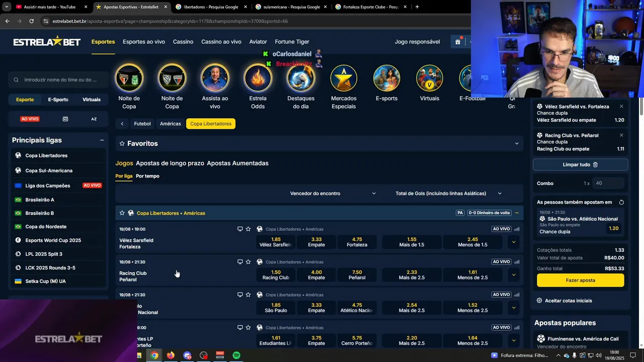Image resolution: width=644 pixels, height=362 pixels.
Task: Open live tracker icon for Vélez Sarsfield match
Action: point(240,229)
